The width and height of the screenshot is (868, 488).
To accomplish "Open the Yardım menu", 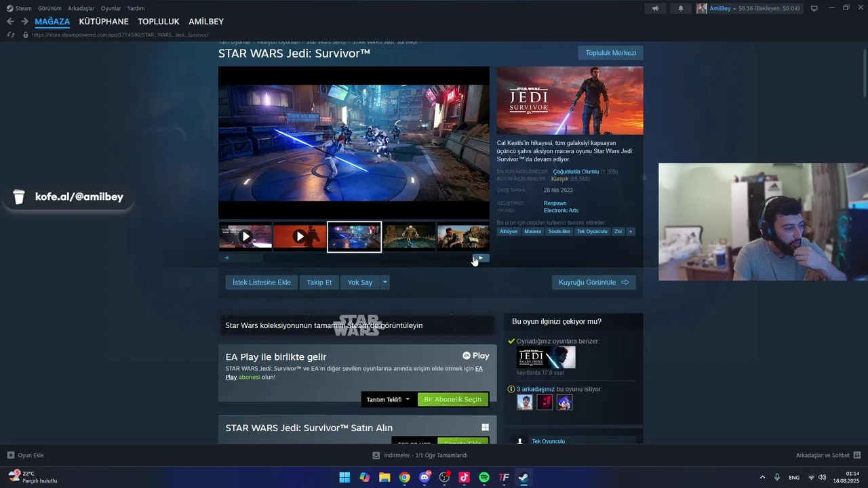I will click(136, 8).
